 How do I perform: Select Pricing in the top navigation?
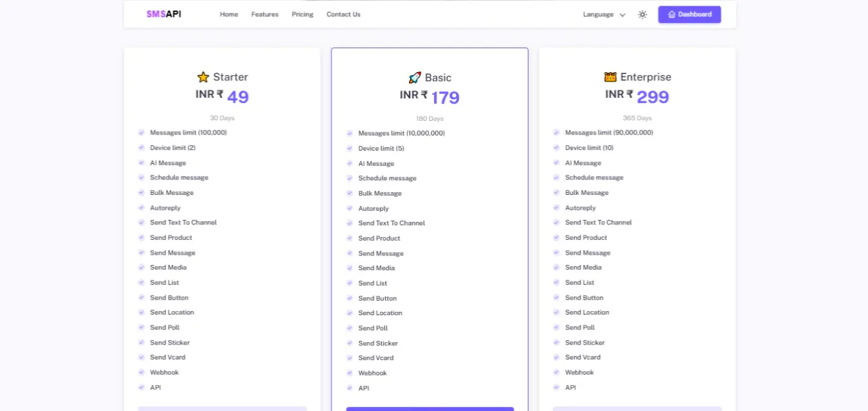point(302,14)
